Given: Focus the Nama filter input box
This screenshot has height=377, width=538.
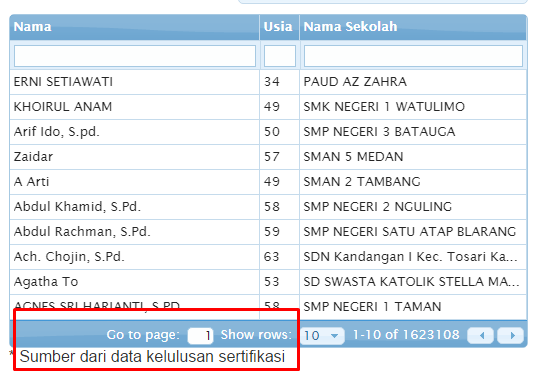Looking at the screenshot, I should (135, 56).
